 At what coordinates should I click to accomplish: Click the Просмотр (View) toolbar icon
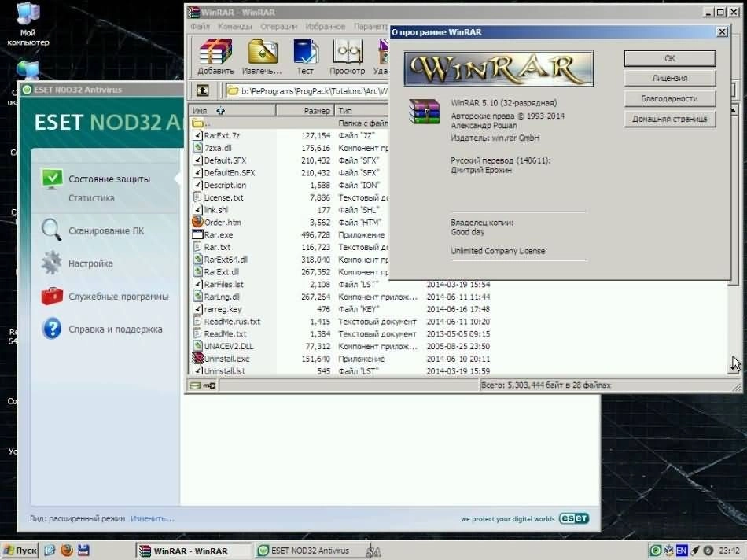pos(348,57)
